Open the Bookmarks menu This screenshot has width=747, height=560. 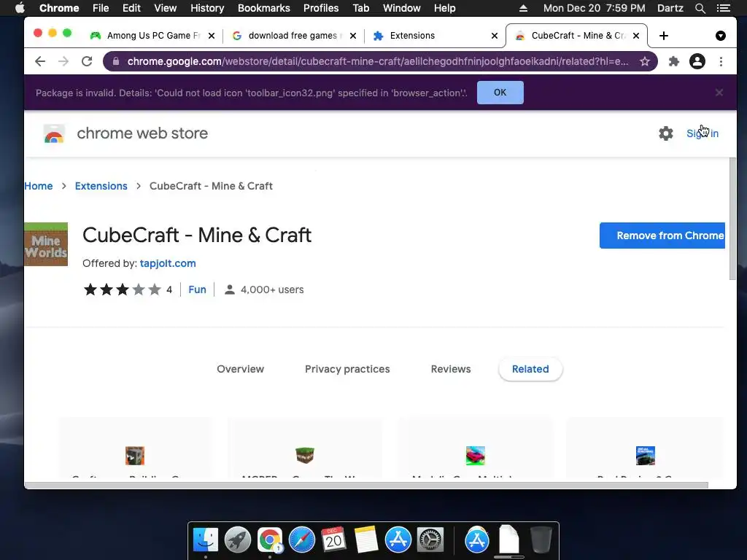(264, 8)
